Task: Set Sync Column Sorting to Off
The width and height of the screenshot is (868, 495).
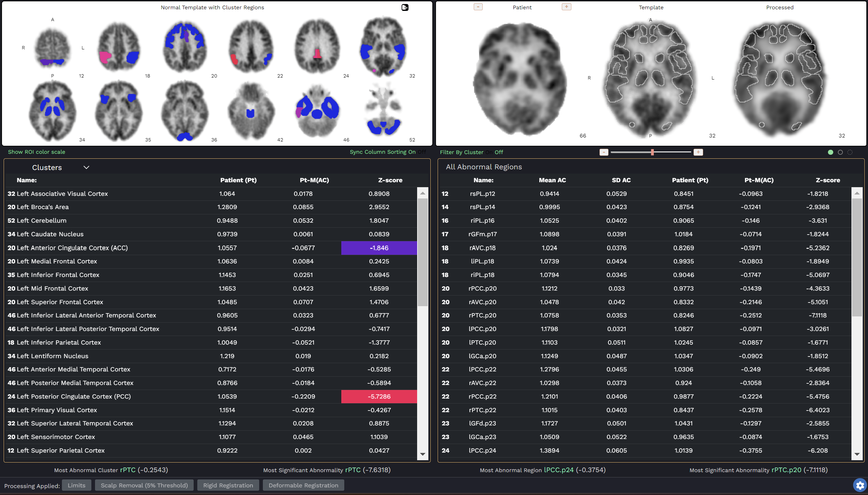Action: pyautogui.click(x=422, y=152)
